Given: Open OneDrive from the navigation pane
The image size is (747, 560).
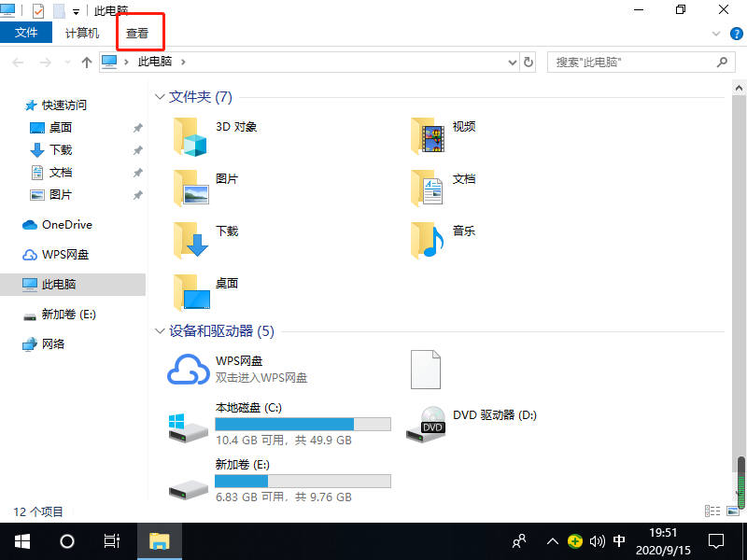Looking at the screenshot, I should 66,224.
